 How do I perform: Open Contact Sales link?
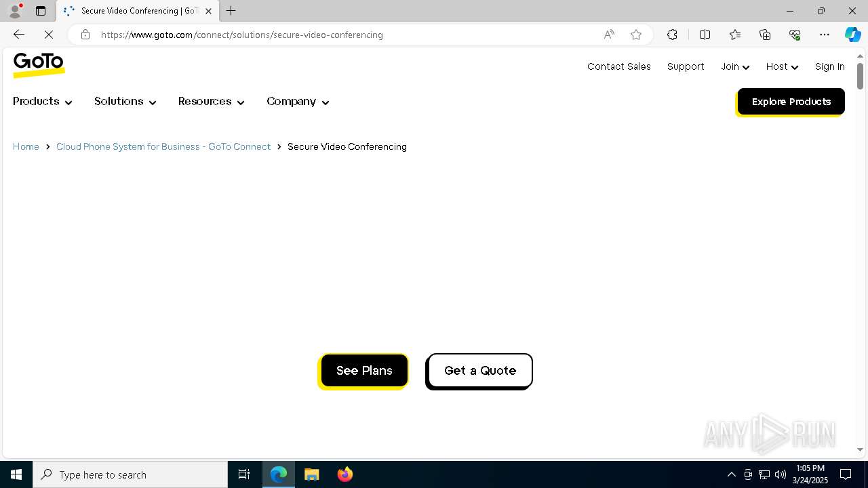(619, 66)
